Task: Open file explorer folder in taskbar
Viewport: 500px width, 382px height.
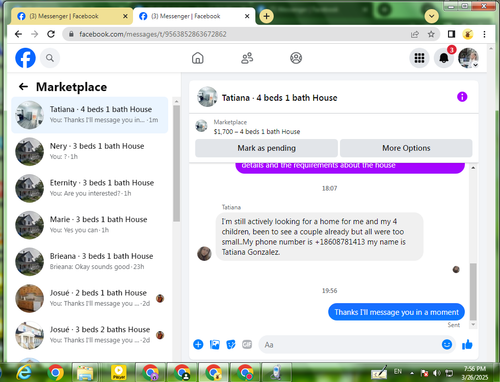Action: tap(85, 372)
